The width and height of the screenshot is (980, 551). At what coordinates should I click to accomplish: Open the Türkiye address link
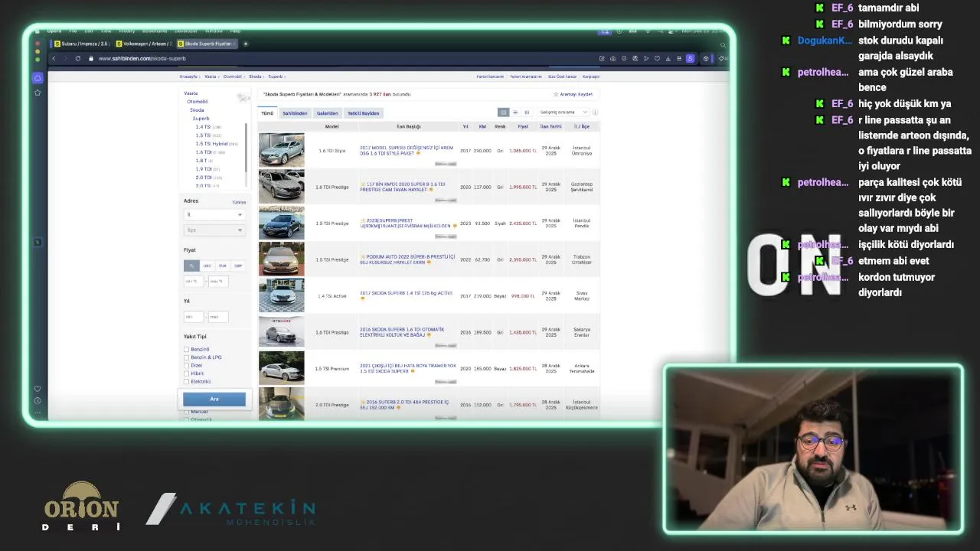pos(239,202)
